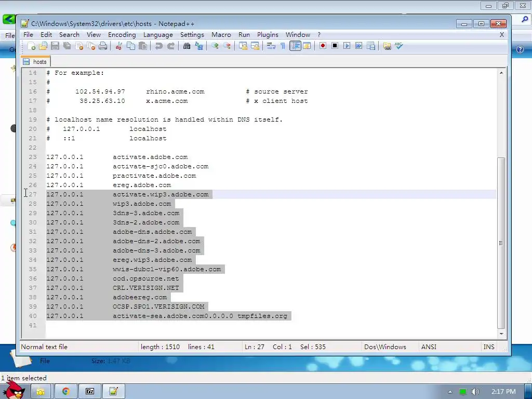Open the Plugins menu

(x=268, y=35)
